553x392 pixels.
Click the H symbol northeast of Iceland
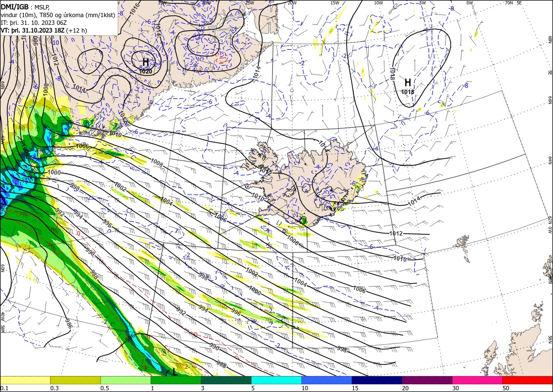[408, 82]
